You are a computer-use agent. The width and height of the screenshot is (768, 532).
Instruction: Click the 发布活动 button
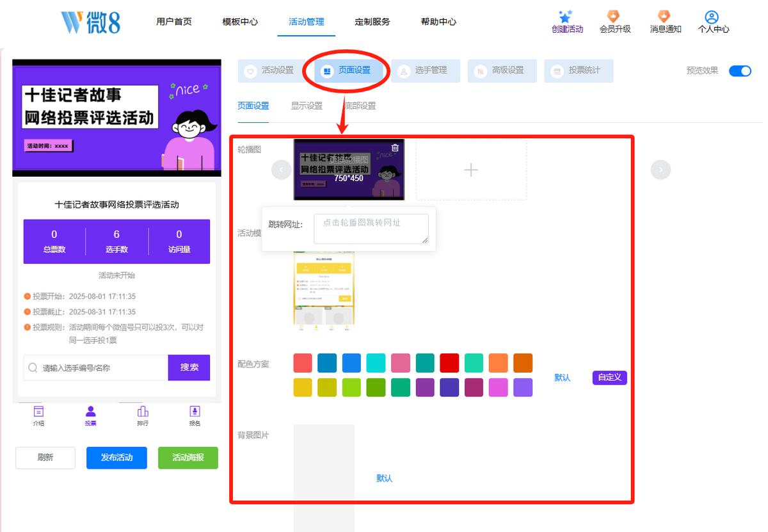(116, 458)
